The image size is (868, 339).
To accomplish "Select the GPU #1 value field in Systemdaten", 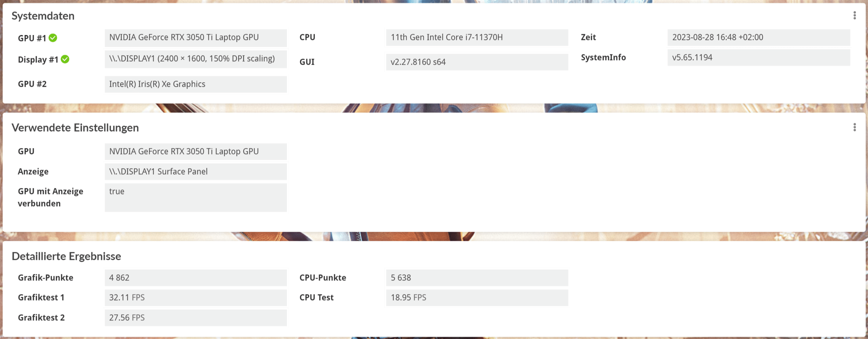I will click(196, 38).
